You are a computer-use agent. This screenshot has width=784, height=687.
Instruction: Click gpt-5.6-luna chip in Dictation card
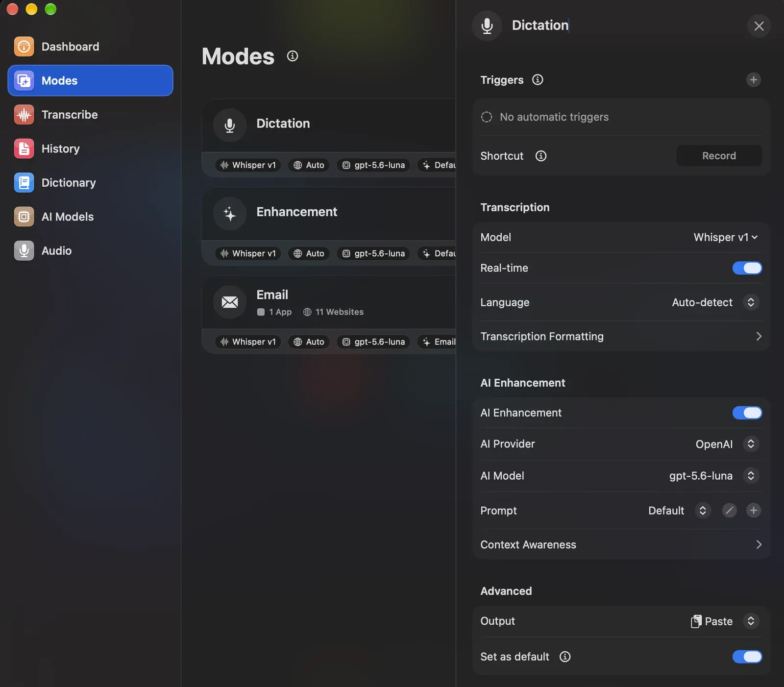pyautogui.click(x=373, y=165)
